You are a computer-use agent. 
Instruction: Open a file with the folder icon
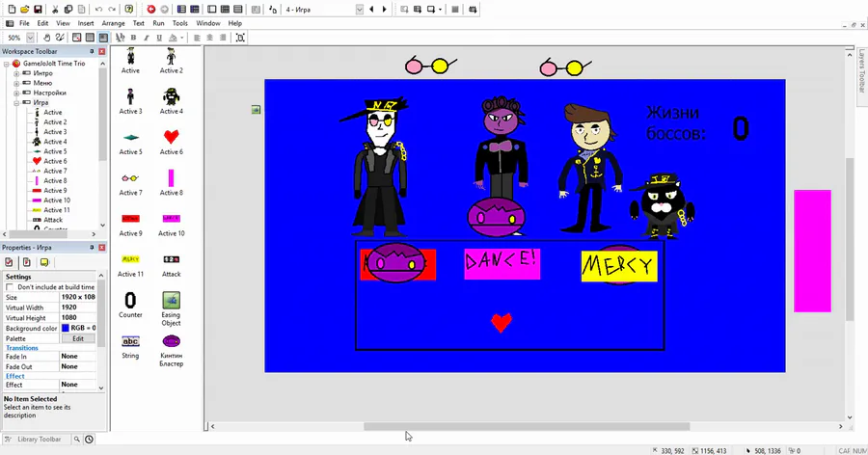(25, 10)
